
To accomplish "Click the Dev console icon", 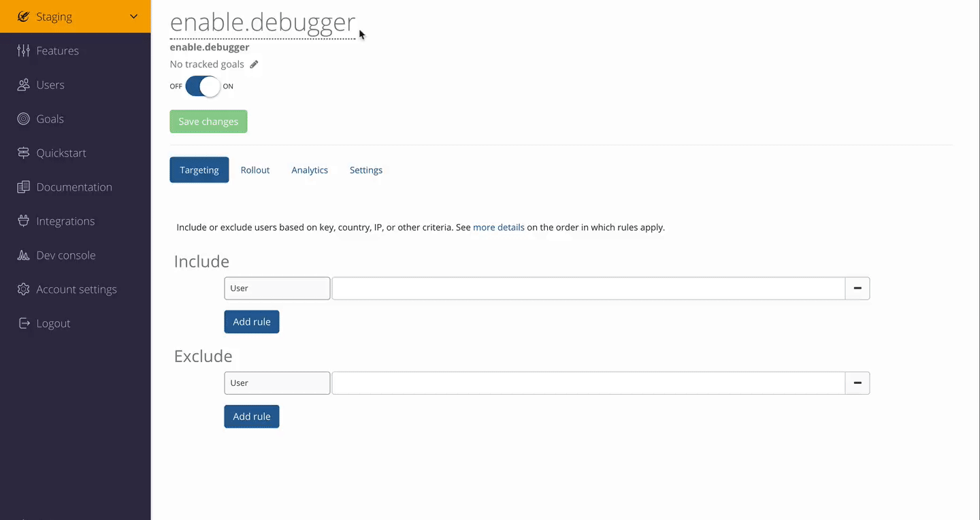I will click(24, 255).
